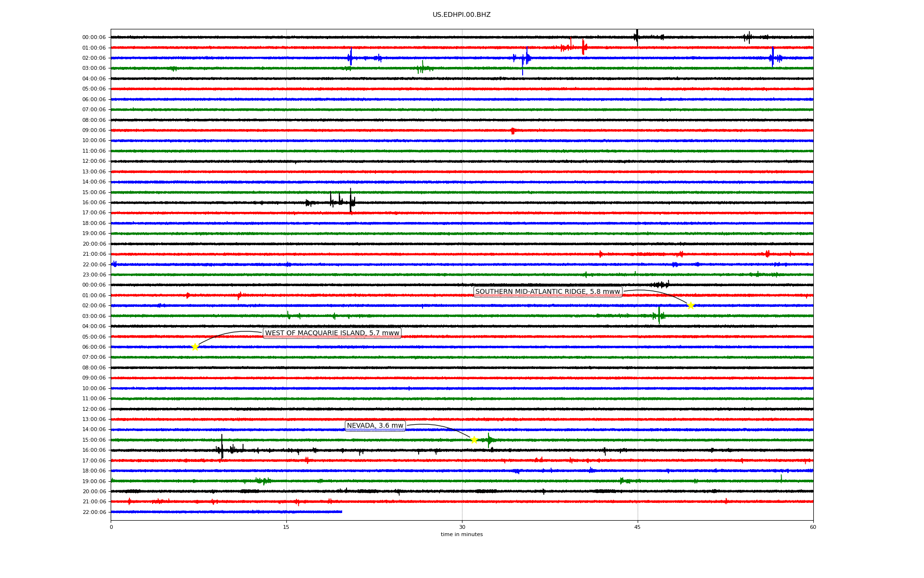Click the Southern Mid-Atlantic Ridge star marker
Viewport: 924px width, 578px height.
691,305
